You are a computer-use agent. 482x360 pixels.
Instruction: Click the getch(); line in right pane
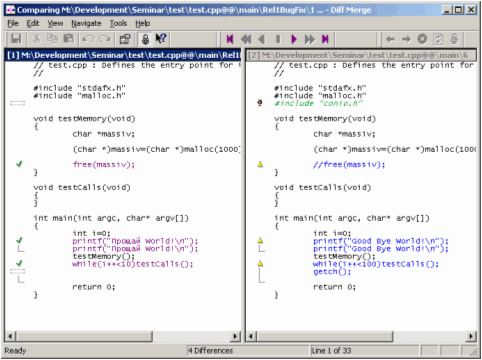pos(332,272)
